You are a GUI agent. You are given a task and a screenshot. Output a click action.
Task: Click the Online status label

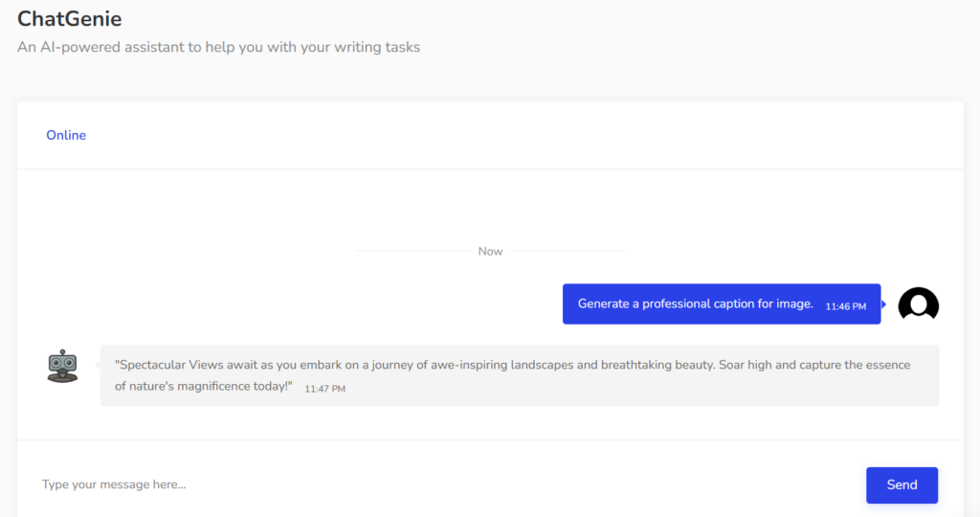(x=66, y=135)
